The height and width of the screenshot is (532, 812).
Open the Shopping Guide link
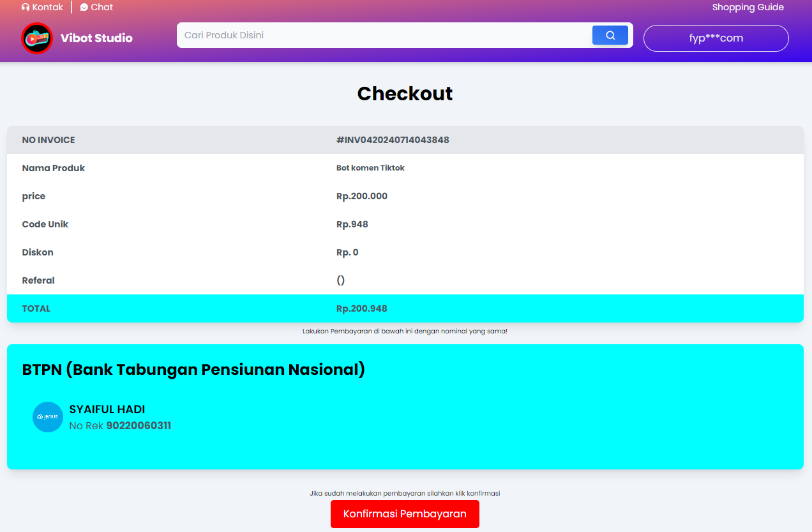pyautogui.click(x=748, y=7)
